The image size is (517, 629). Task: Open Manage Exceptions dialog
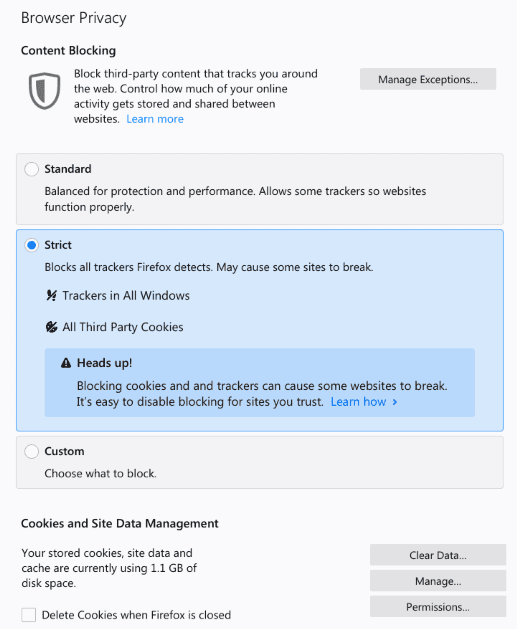pyautogui.click(x=428, y=79)
